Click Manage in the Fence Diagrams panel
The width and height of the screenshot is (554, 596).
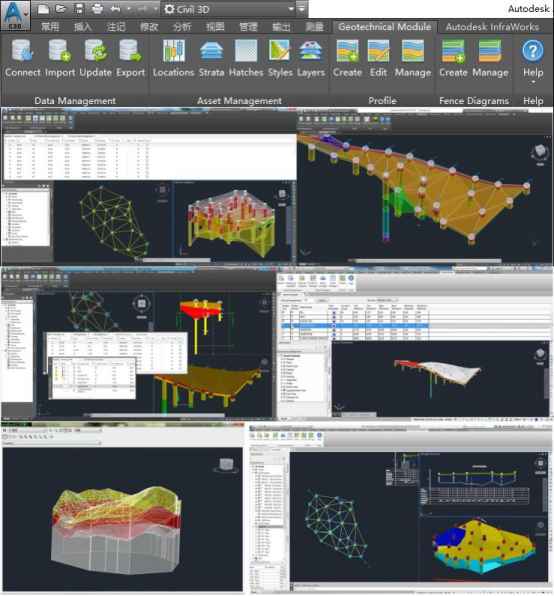tap(490, 51)
